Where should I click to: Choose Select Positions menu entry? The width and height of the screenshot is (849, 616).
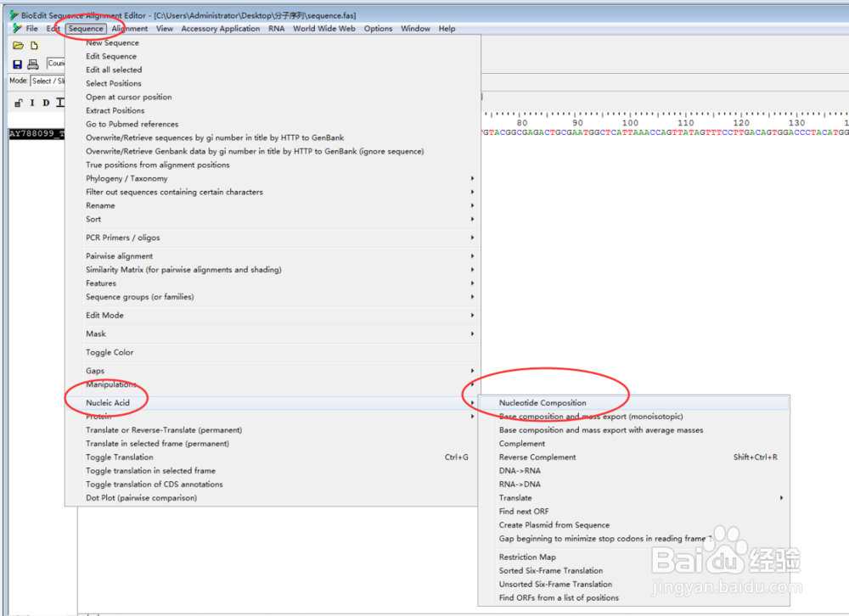point(273,83)
